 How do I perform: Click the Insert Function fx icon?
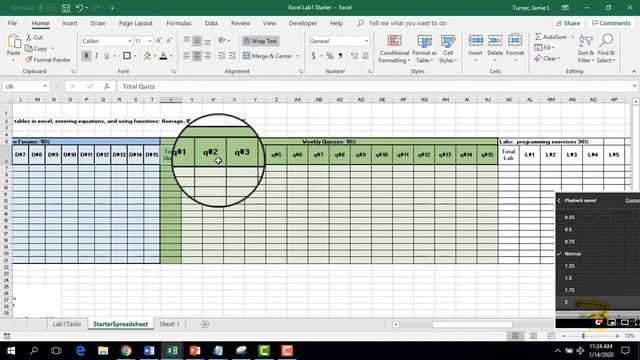point(107,86)
